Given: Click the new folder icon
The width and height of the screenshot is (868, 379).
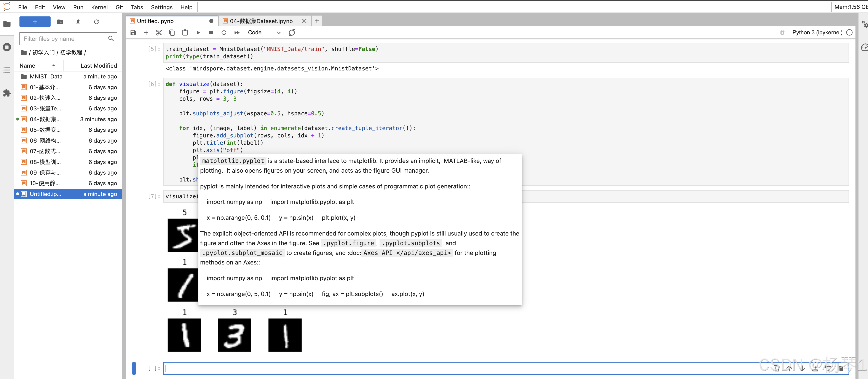Looking at the screenshot, I should (60, 22).
